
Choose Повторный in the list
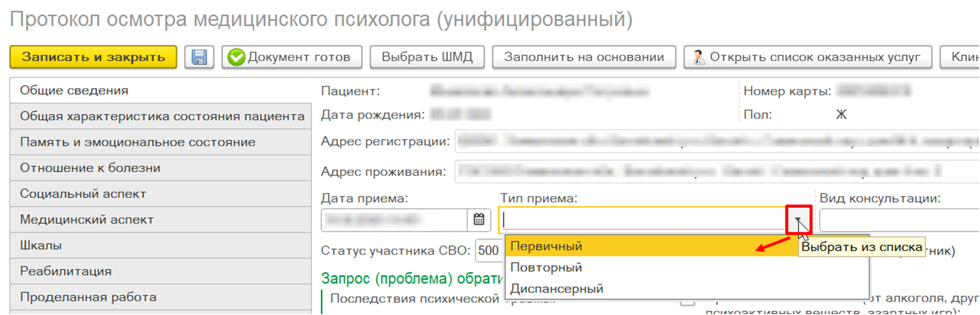click(x=546, y=267)
